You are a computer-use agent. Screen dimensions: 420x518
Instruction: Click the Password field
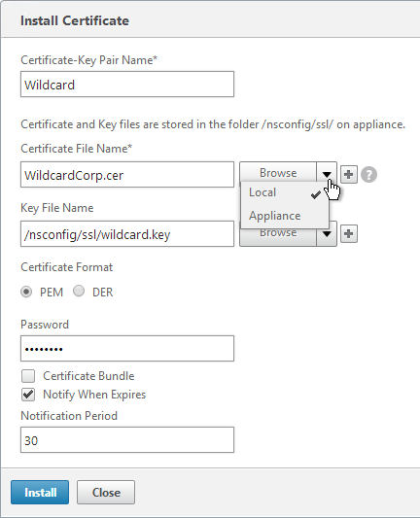click(127, 349)
